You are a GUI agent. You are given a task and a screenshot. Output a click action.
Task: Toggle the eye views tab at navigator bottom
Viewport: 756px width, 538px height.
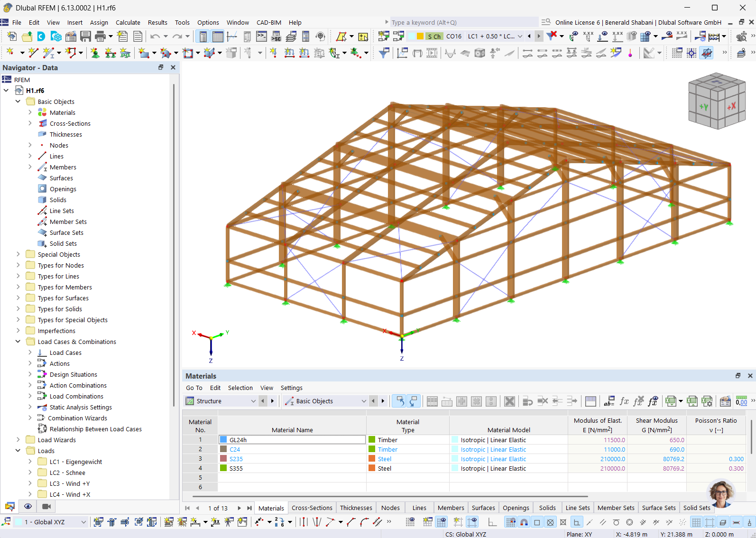click(x=28, y=506)
